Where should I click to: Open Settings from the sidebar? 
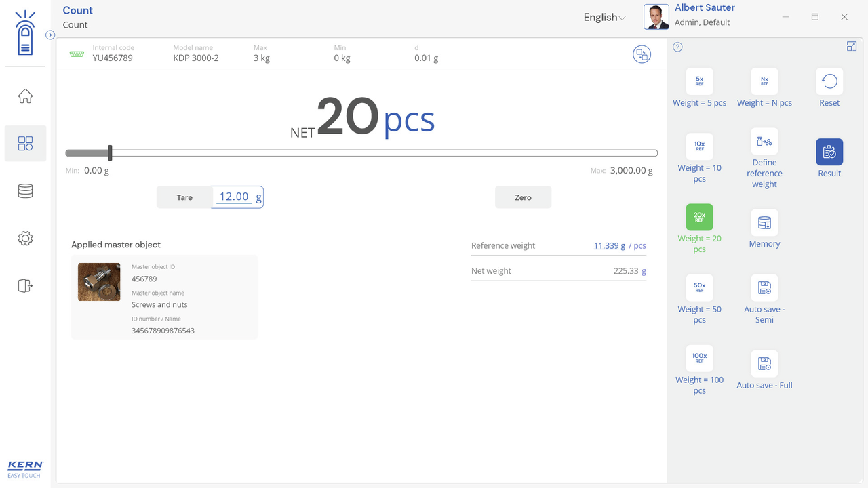(x=25, y=239)
